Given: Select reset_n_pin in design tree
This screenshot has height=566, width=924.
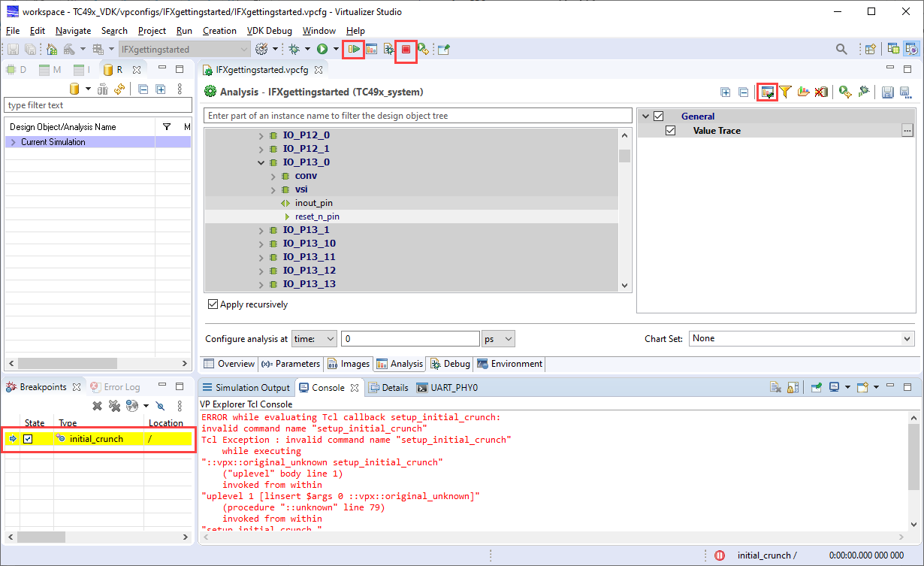Looking at the screenshot, I should coord(317,216).
